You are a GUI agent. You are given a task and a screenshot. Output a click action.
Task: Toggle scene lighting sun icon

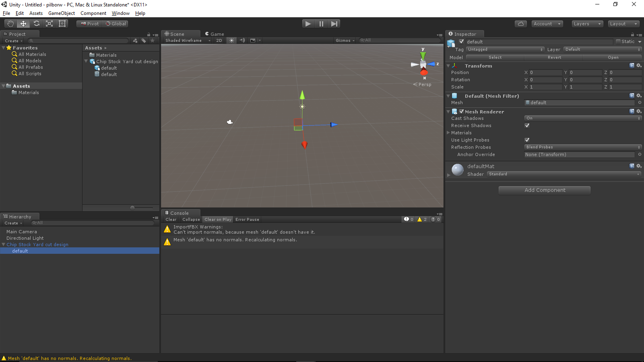coord(231,40)
